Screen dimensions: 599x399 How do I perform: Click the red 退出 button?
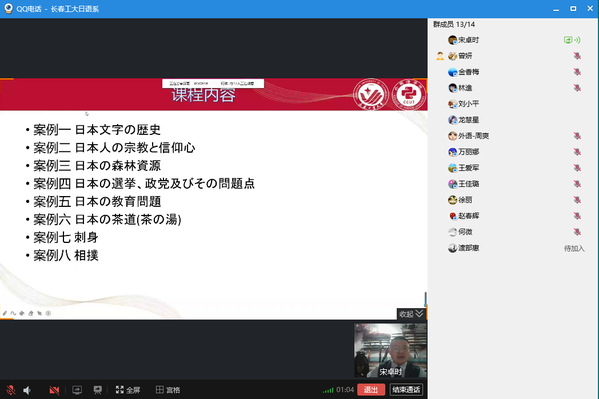coord(371,389)
